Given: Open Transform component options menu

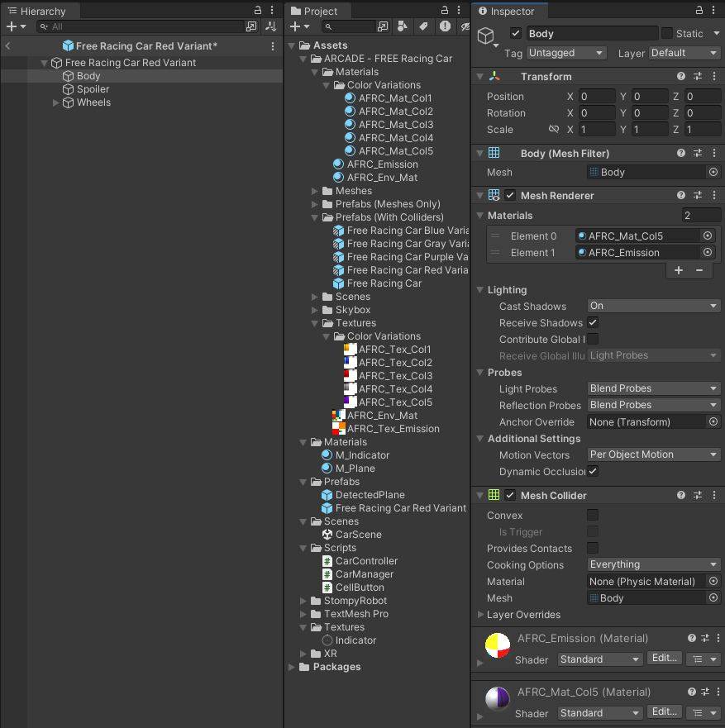Looking at the screenshot, I should pyautogui.click(x=714, y=76).
